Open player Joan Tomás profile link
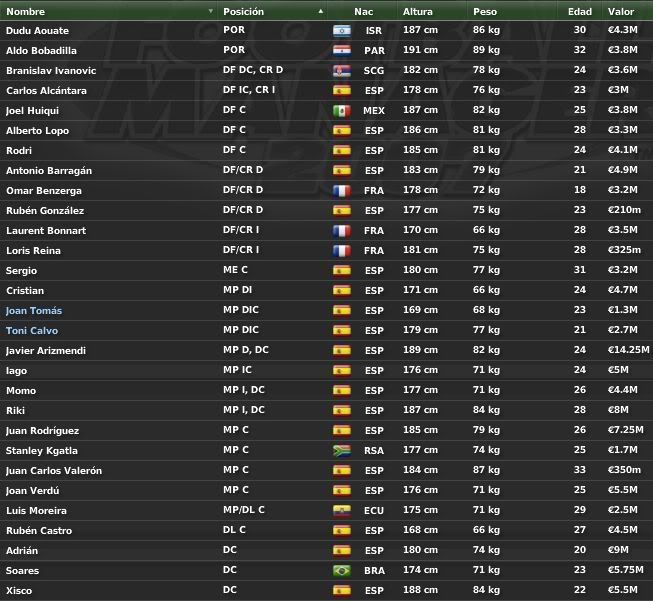This screenshot has height=601, width=653. (34, 311)
